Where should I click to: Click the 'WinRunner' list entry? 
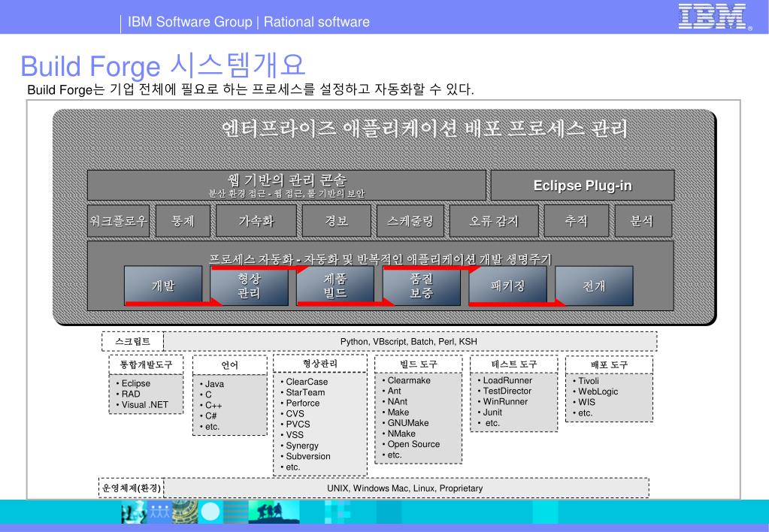pos(505,401)
